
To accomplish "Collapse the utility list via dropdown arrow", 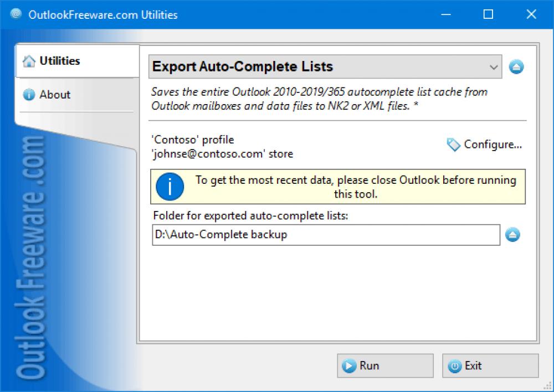I will 495,66.
